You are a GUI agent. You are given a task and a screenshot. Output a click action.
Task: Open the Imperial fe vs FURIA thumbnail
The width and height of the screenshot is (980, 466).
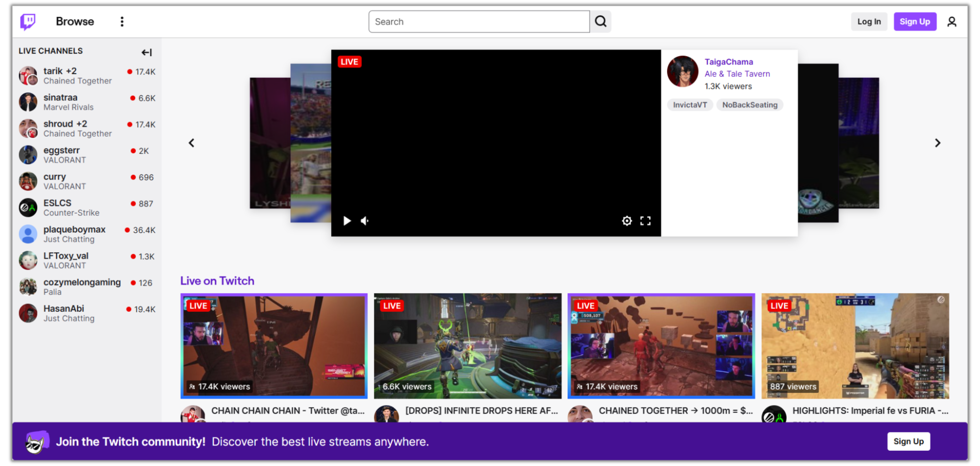pyautogui.click(x=855, y=346)
